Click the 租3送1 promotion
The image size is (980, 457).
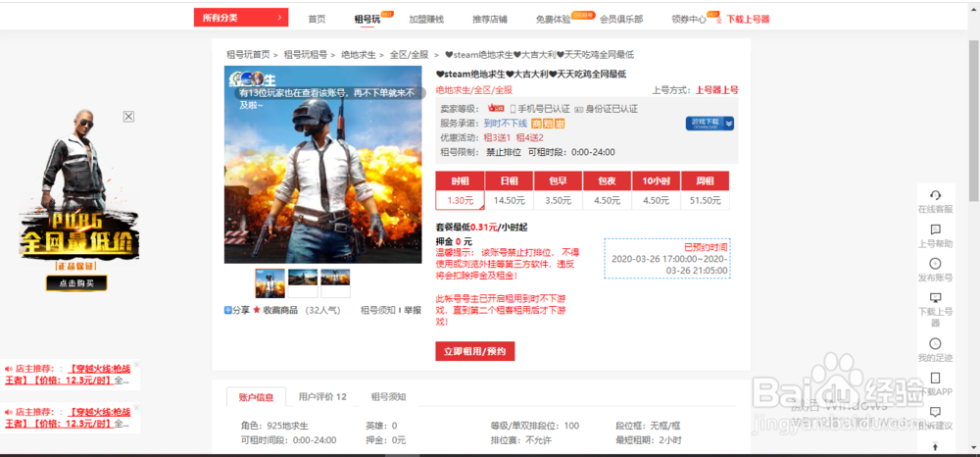(498, 137)
